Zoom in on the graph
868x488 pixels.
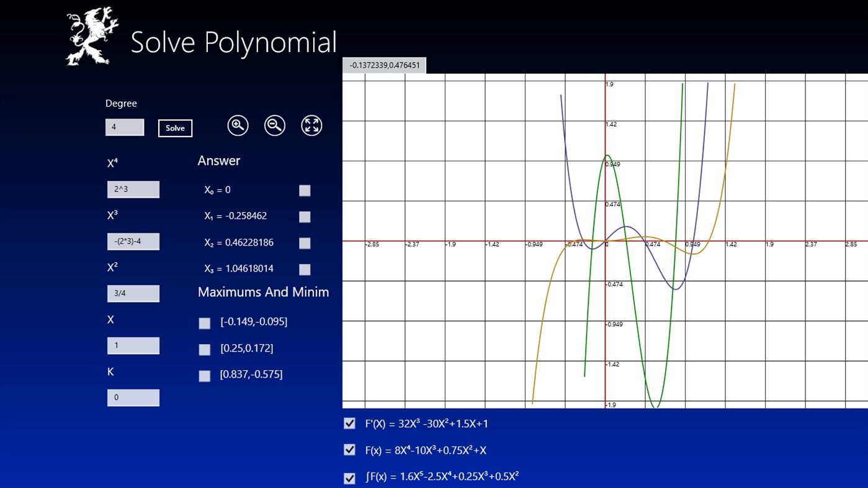point(237,125)
